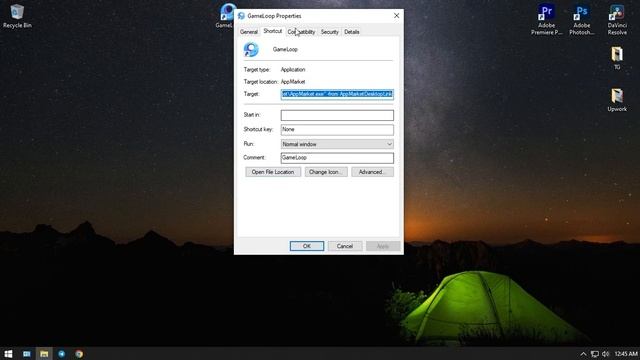The image size is (640, 360).
Task: Open the Windows Start menu
Action: click(8, 353)
